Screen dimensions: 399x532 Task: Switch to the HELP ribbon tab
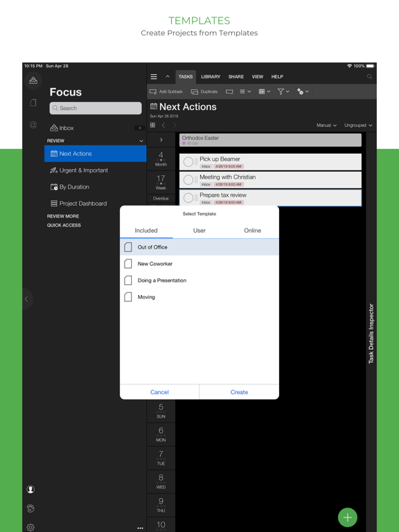pyautogui.click(x=277, y=77)
